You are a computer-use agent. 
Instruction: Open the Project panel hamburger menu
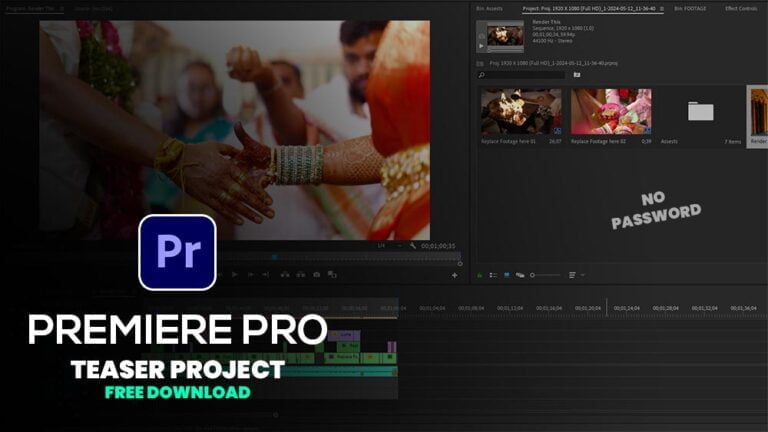click(663, 8)
